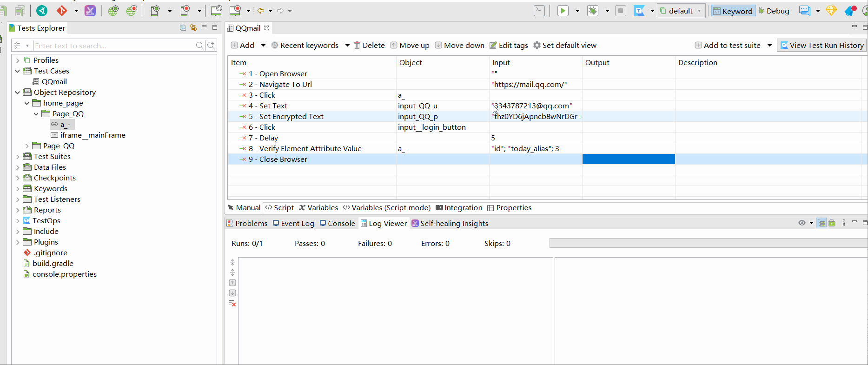Screen dimensions: 868x365
Task: Toggle link with editor in Tests Explorer
Action: (x=193, y=28)
